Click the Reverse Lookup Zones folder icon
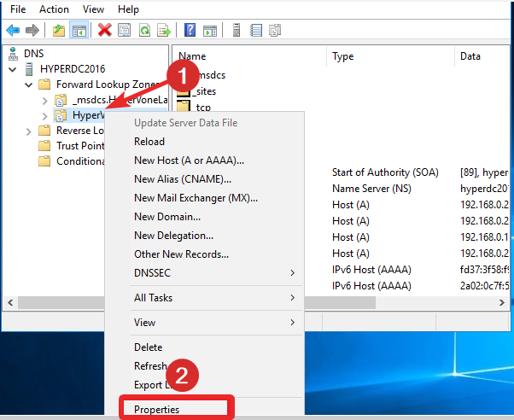Screen dimensions: 514x420 pos(44,131)
